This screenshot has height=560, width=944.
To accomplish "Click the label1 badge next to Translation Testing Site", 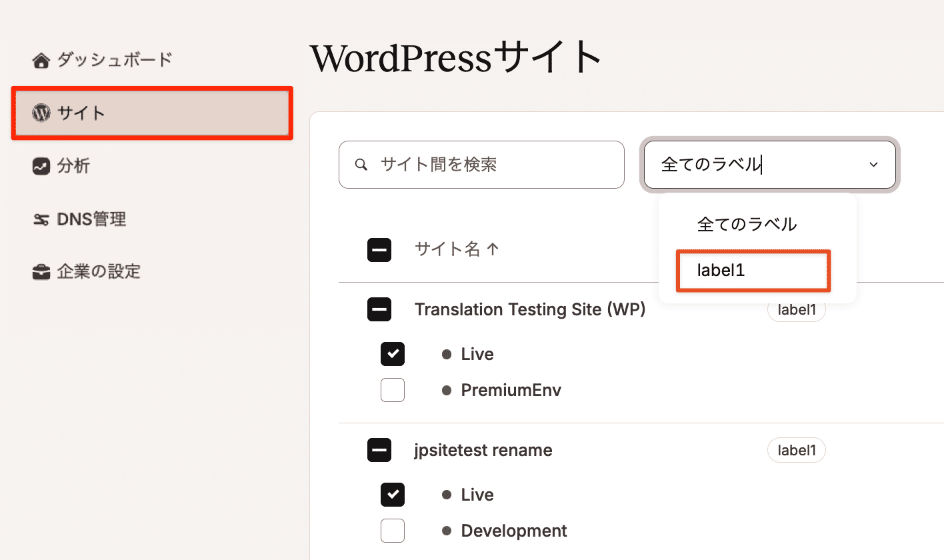I will click(796, 309).
